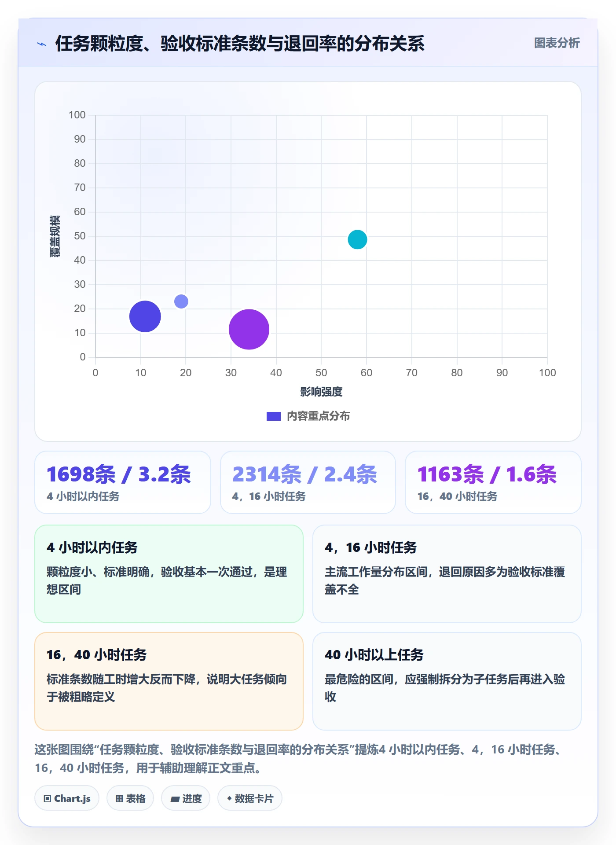The width and height of the screenshot is (616, 845).
Task: Select the cyan bubble in the chart
Action: click(x=357, y=239)
